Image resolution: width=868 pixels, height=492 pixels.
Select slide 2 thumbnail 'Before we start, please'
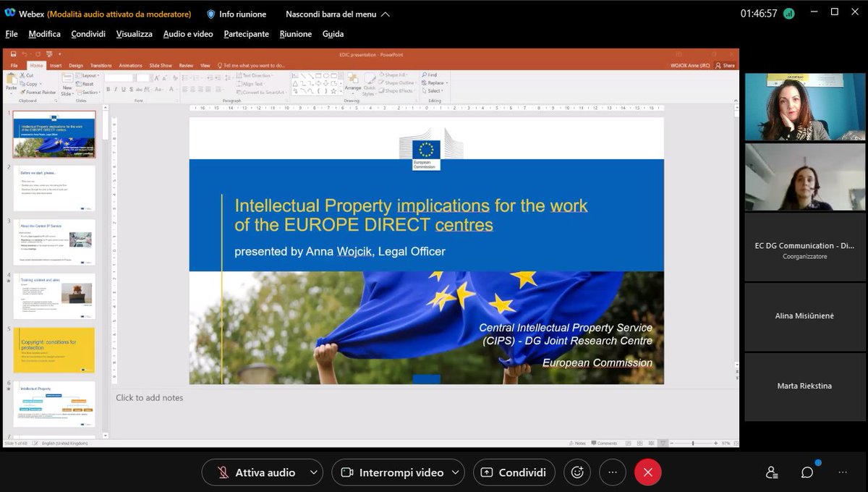coord(54,188)
